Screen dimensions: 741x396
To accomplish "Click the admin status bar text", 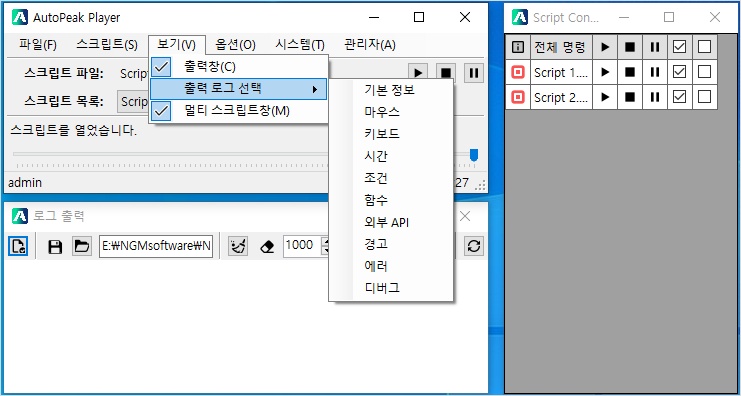I will point(25,182).
